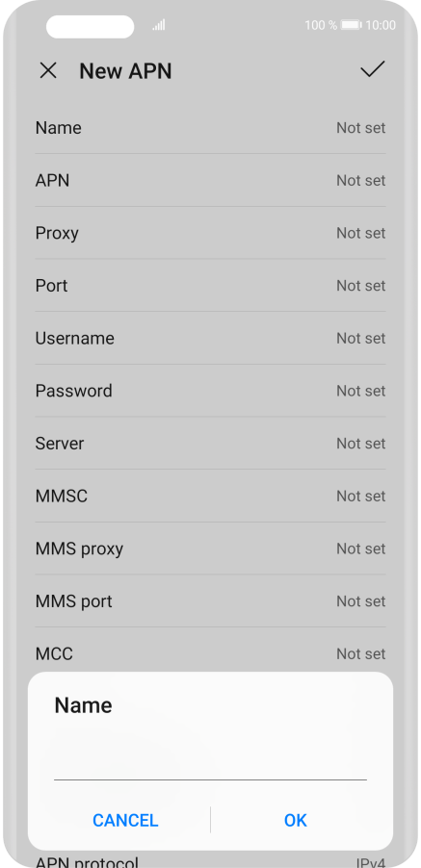The height and width of the screenshot is (868, 421).
Task: Tap CANCEL in the Name dialog
Action: pos(125,820)
